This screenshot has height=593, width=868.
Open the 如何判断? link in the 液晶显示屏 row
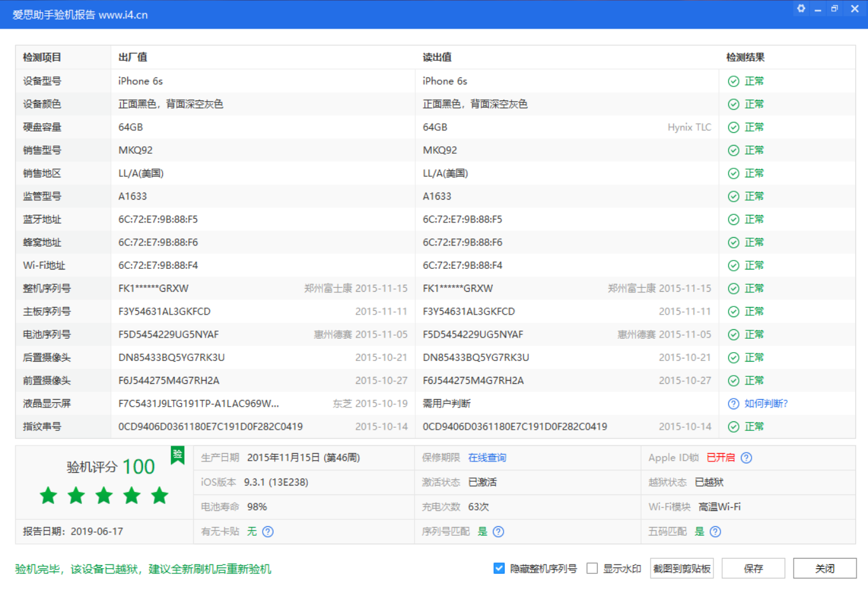pyautogui.click(x=766, y=404)
